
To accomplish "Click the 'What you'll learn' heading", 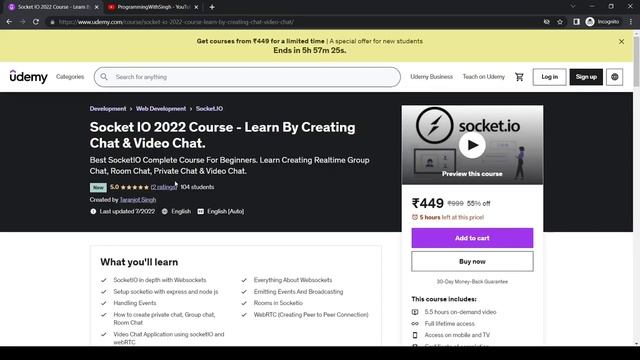I will pyautogui.click(x=139, y=262).
